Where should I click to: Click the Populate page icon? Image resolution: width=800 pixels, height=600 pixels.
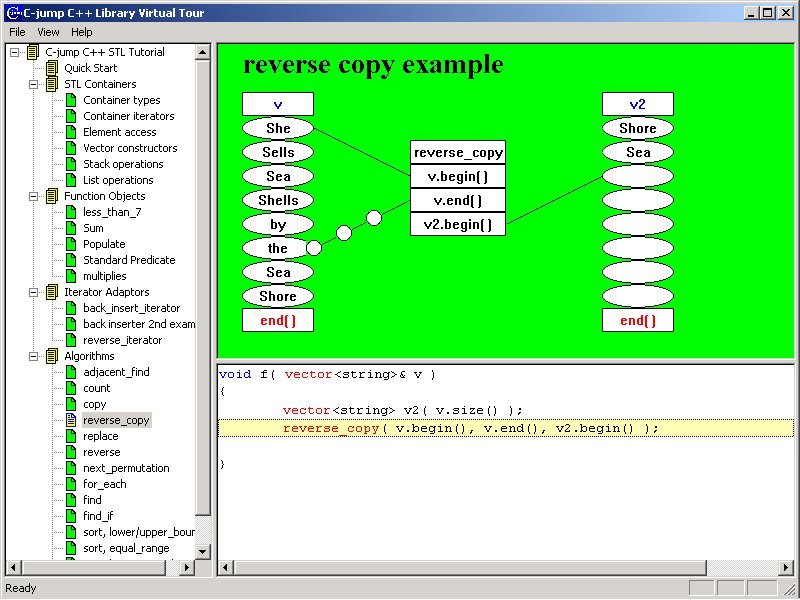point(71,244)
